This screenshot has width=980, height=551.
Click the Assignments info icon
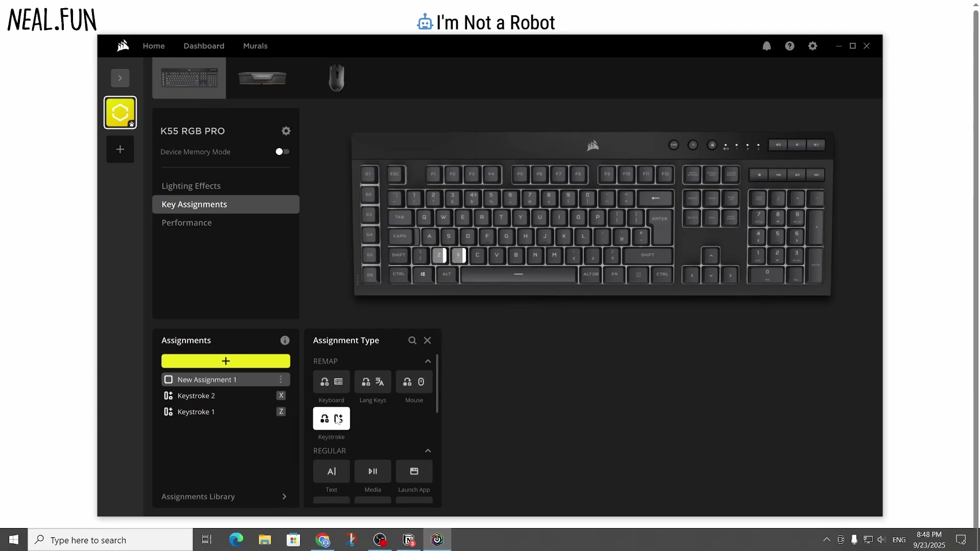[x=285, y=340]
